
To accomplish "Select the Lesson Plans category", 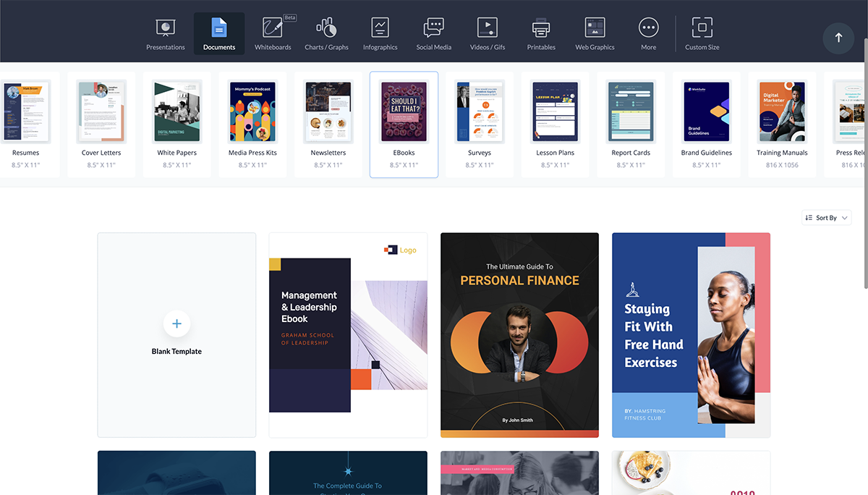I will (555, 123).
